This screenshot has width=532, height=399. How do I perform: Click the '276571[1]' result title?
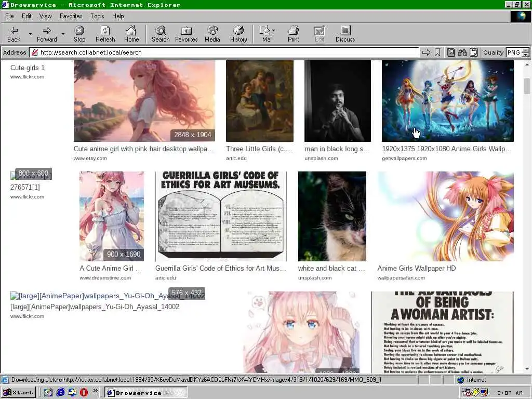click(25, 187)
